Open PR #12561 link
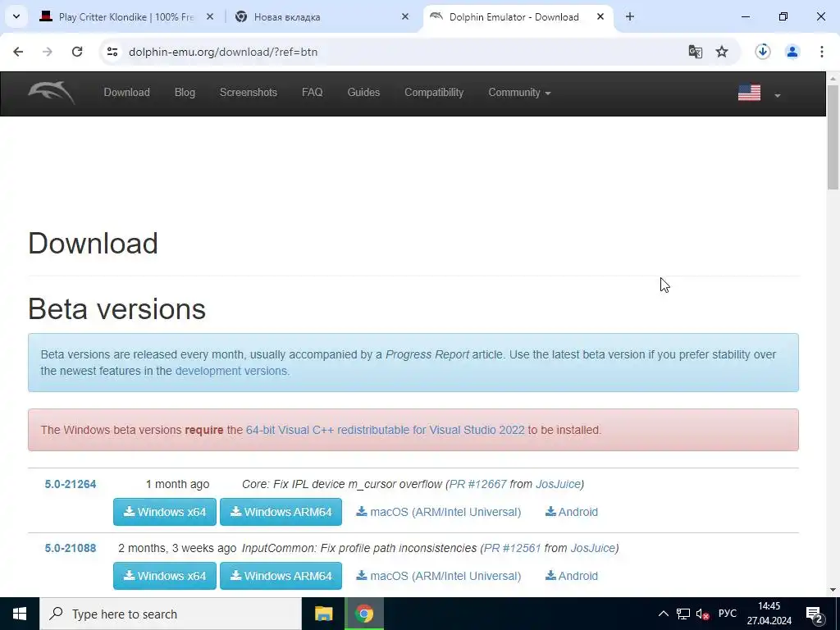 coord(512,548)
